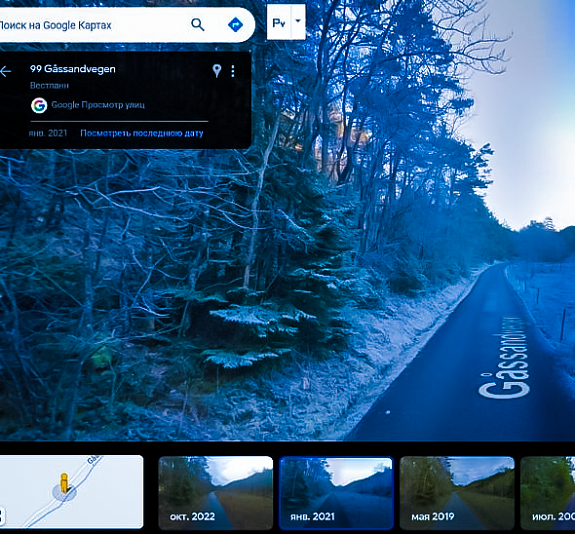Open the minimap preview
The image size is (575, 534).
71,491
